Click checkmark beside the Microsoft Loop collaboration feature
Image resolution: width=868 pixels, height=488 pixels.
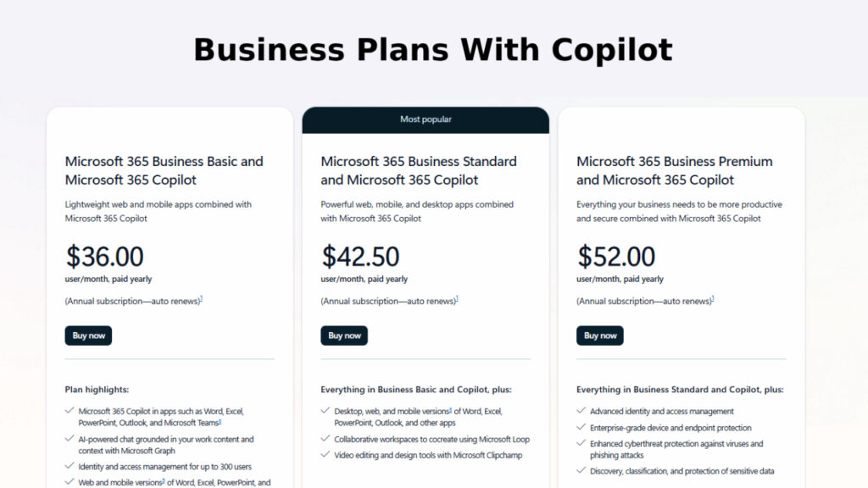(325, 439)
